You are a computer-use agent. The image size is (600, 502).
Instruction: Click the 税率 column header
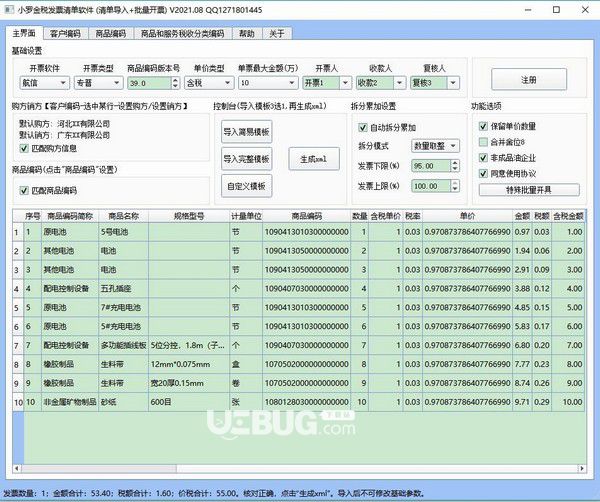(x=412, y=216)
